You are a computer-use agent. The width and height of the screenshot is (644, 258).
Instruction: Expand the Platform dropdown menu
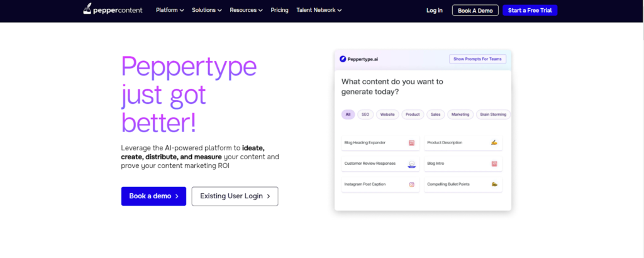point(170,10)
